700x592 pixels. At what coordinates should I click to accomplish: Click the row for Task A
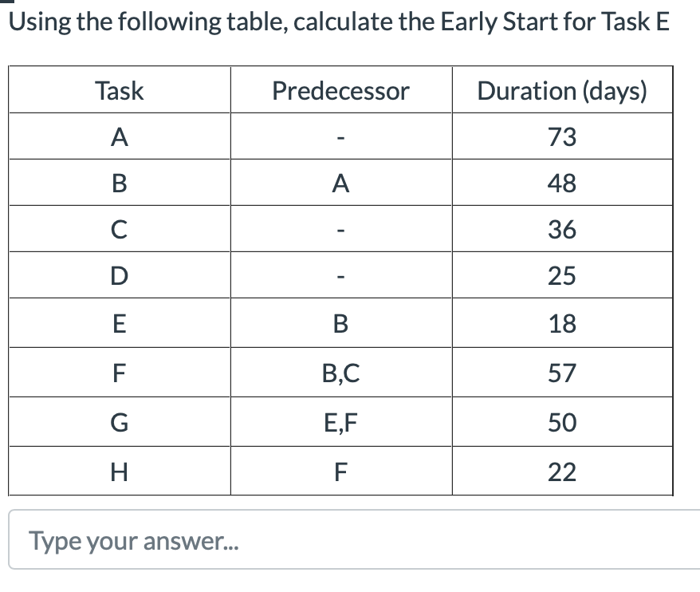click(x=119, y=136)
